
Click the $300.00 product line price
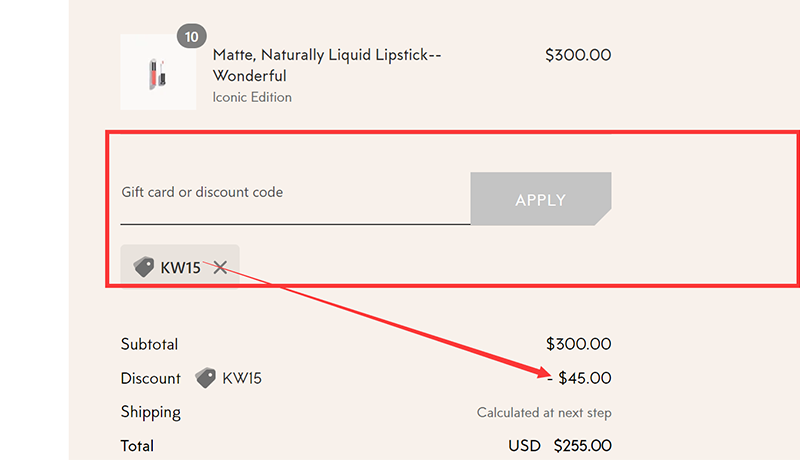point(578,56)
